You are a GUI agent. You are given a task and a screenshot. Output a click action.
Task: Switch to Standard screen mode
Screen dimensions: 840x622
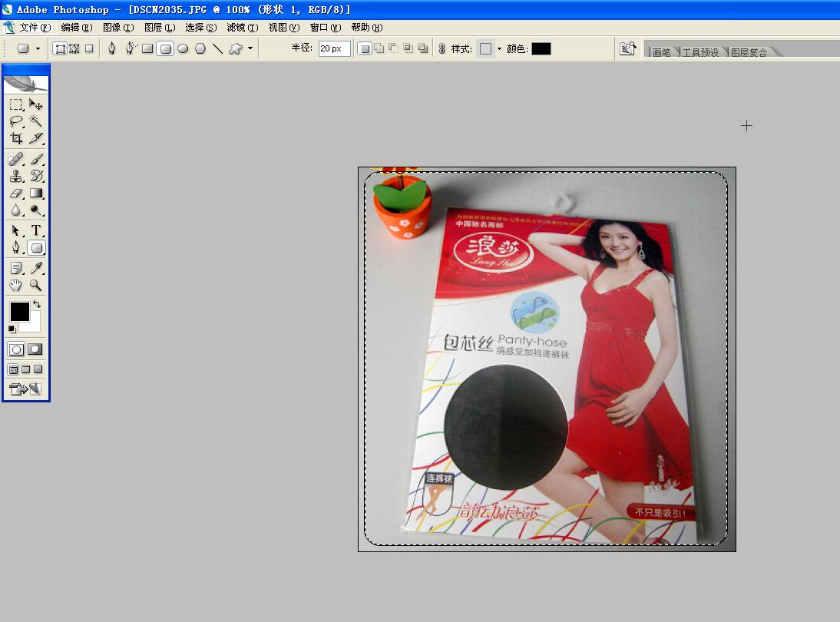pyautogui.click(x=13, y=369)
